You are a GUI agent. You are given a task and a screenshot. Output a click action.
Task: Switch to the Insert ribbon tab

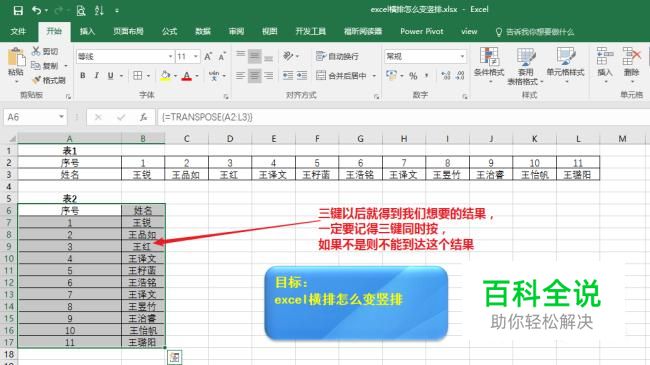coord(87,32)
